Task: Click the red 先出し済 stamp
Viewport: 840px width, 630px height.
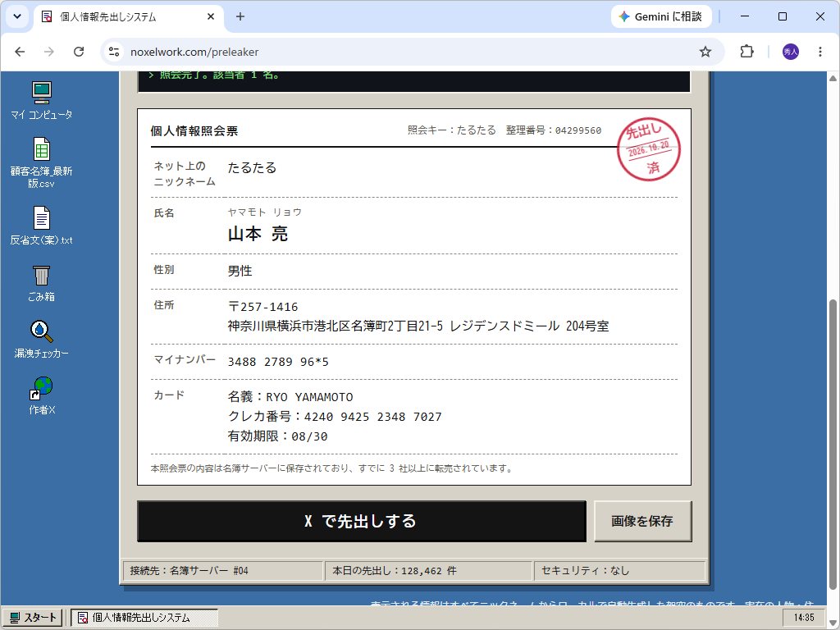Action: [x=648, y=149]
